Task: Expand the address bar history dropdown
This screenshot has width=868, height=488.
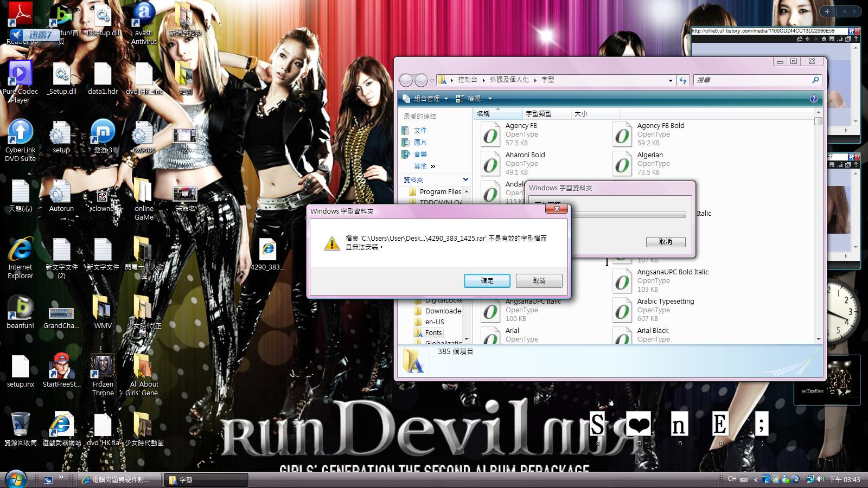Action: click(671, 80)
